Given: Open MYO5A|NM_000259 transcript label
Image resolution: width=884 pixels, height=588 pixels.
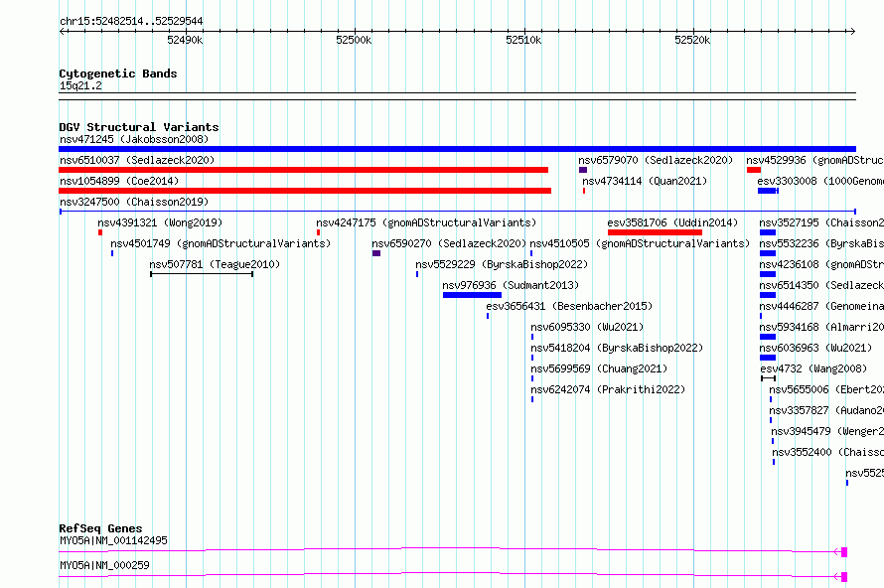Looking at the screenshot, I should click(104, 565).
